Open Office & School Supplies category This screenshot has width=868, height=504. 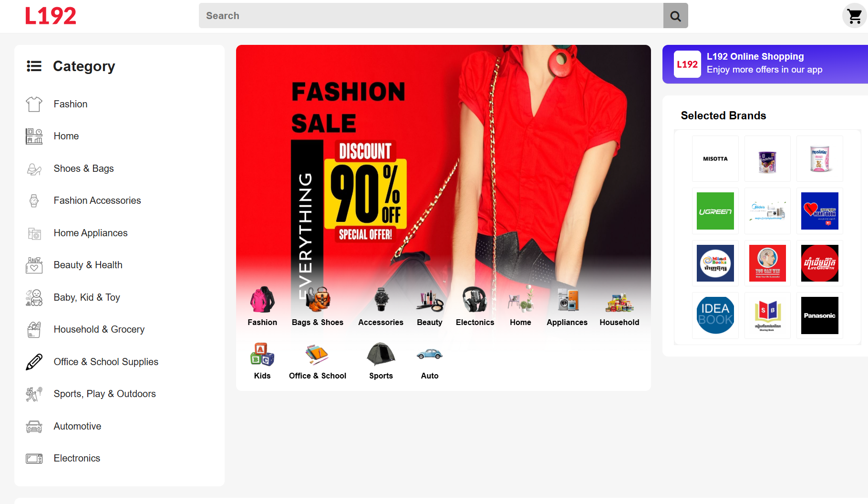[106, 362]
